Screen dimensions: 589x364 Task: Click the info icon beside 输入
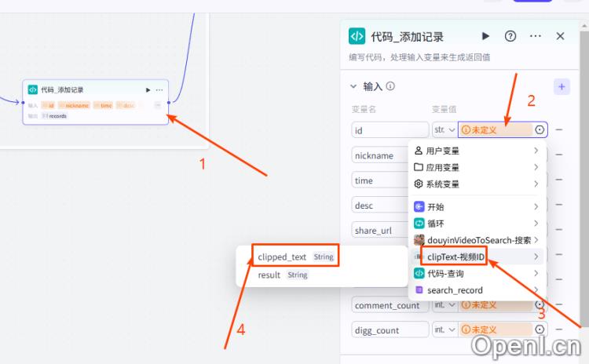[390, 86]
